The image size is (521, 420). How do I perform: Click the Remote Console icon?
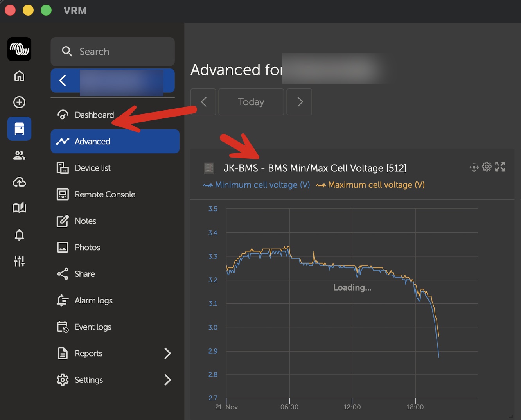coord(63,194)
